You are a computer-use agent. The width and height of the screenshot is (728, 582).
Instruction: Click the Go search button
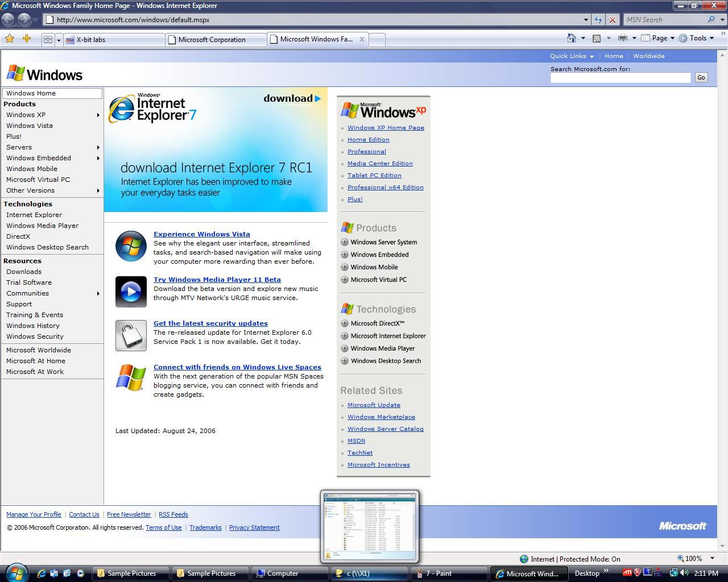pyautogui.click(x=701, y=77)
